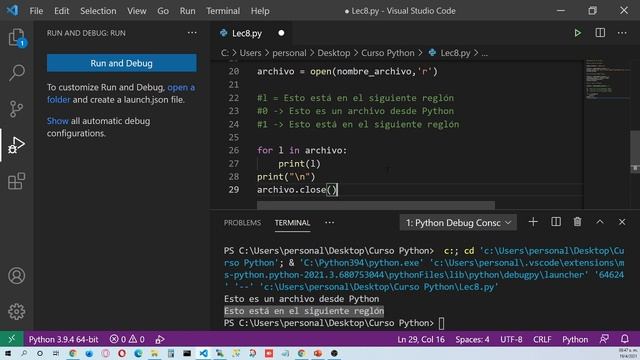The image size is (640, 360).
Task: Open the Manage gear icon
Action: point(16,311)
